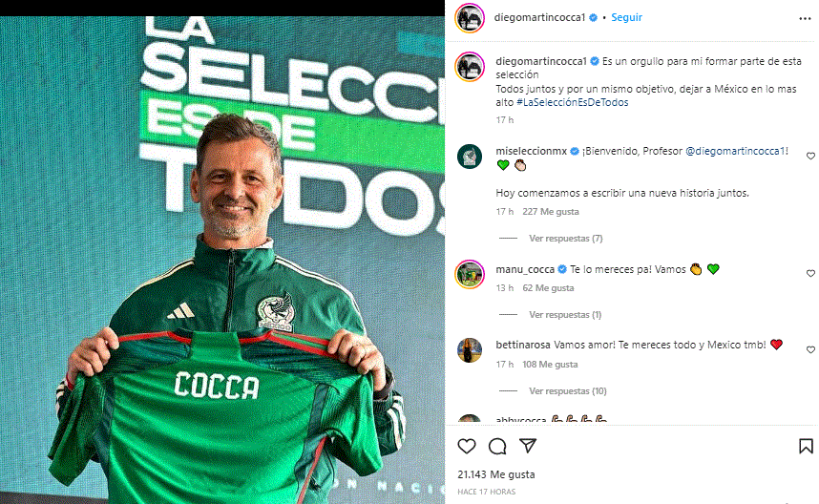The image size is (819, 504).
Task: Open diegomartincocca1 profile picture in the header
Action: click(x=469, y=18)
